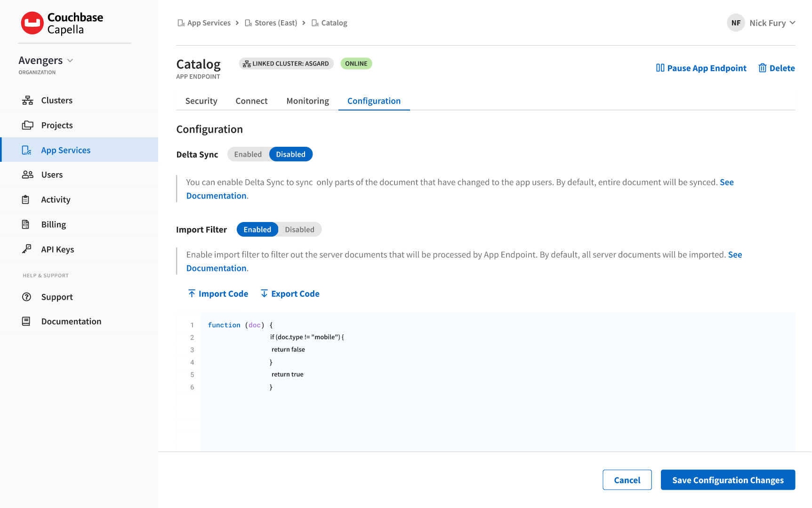812x508 pixels.
Task: Click Save Configuration Changes
Action: (x=727, y=480)
